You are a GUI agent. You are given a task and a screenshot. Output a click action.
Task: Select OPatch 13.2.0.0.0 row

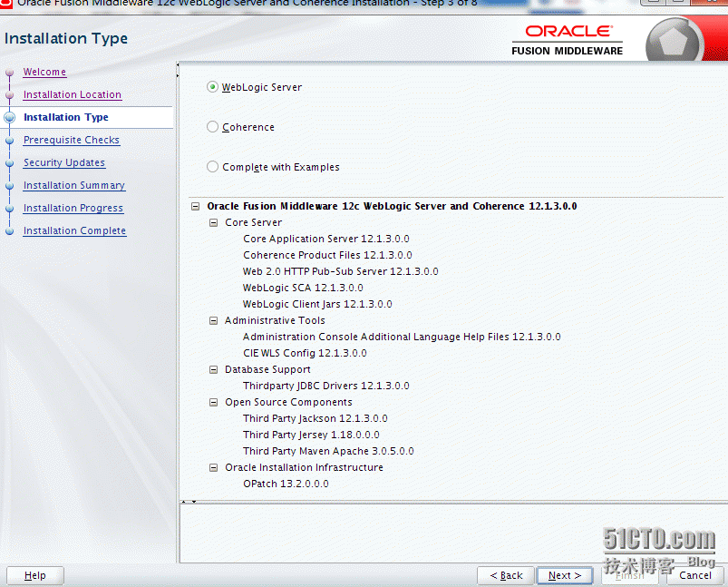click(286, 484)
